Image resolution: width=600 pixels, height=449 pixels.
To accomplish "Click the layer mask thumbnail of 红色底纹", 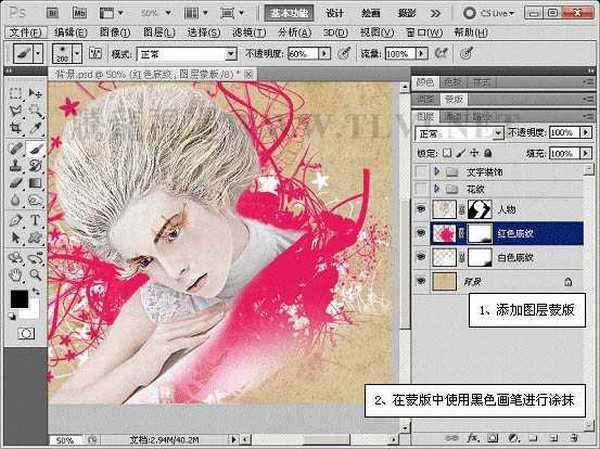I will [x=482, y=232].
